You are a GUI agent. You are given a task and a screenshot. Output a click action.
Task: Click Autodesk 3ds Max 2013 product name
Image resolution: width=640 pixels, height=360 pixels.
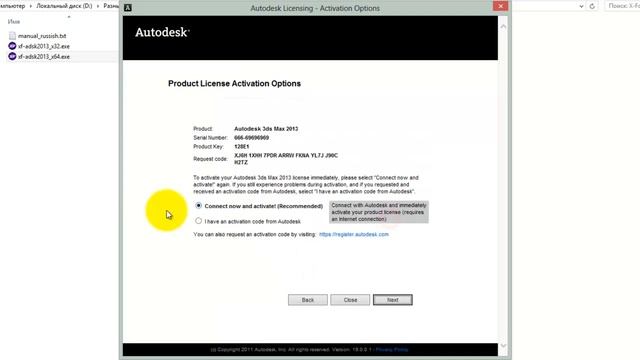pyautogui.click(x=266, y=129)
